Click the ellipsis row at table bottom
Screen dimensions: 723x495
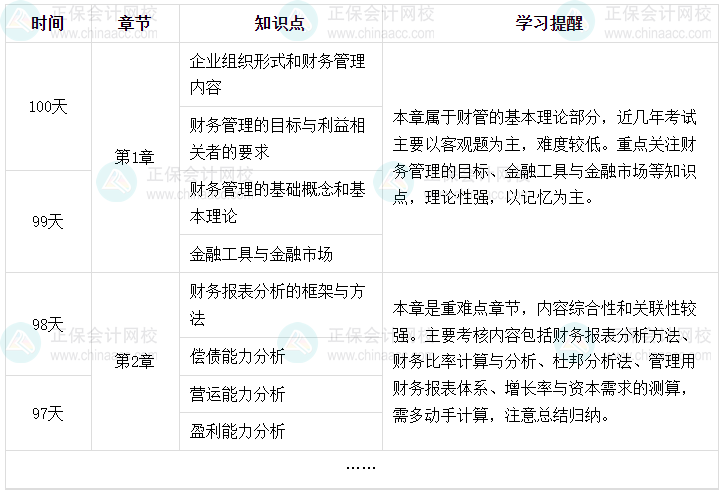click(361, 466)
